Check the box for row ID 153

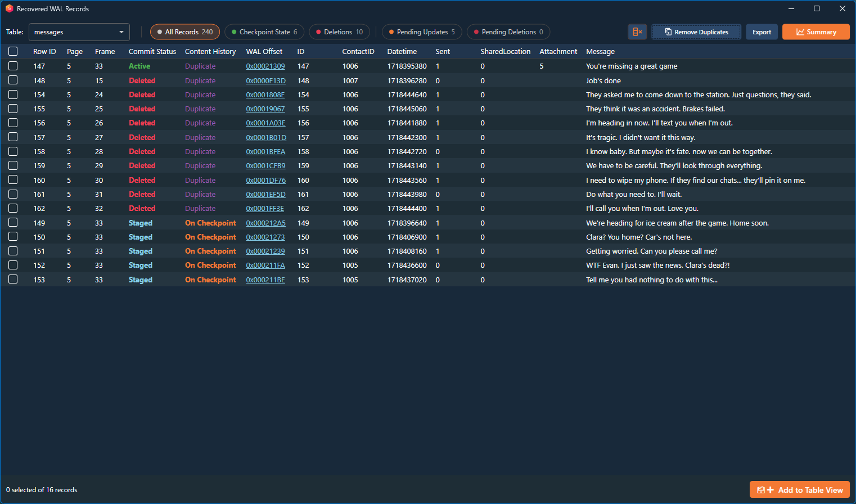point(13,280)
